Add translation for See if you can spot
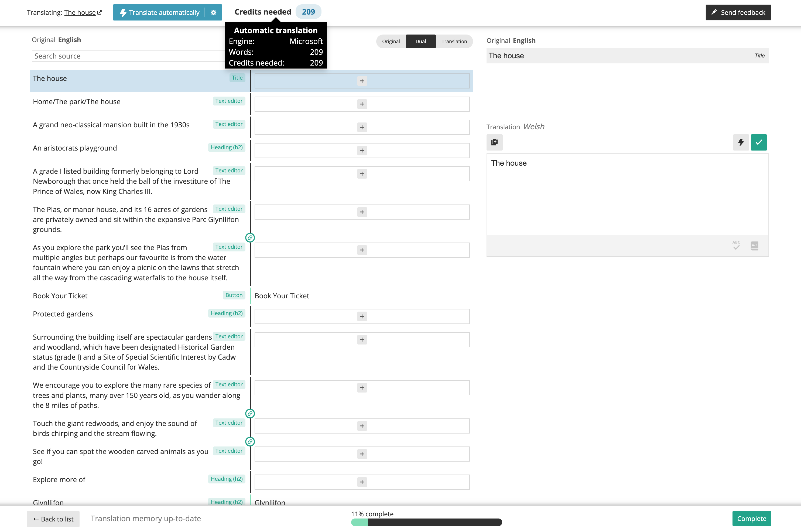801x532 pixels. pos(362,454)
